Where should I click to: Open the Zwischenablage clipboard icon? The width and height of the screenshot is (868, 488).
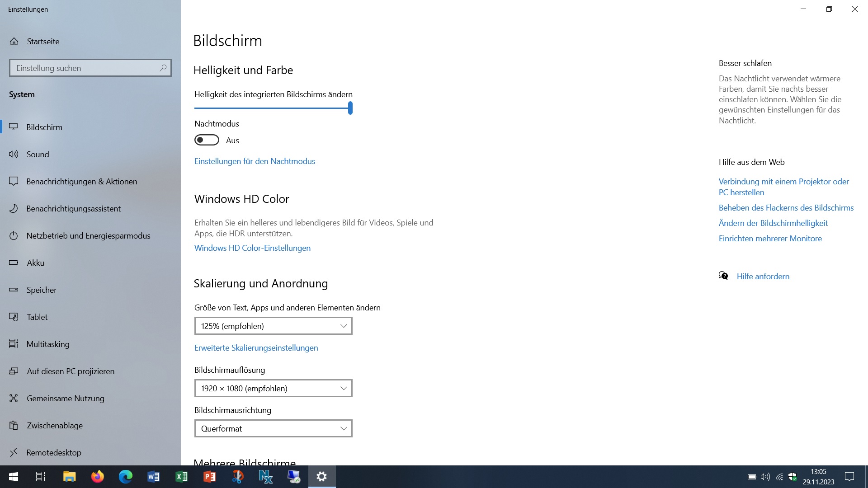[x=14, y=426]
